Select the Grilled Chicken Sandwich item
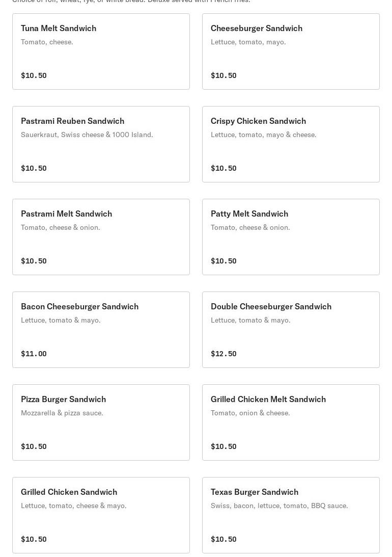 pyautogui.click(x=101, y=515)
